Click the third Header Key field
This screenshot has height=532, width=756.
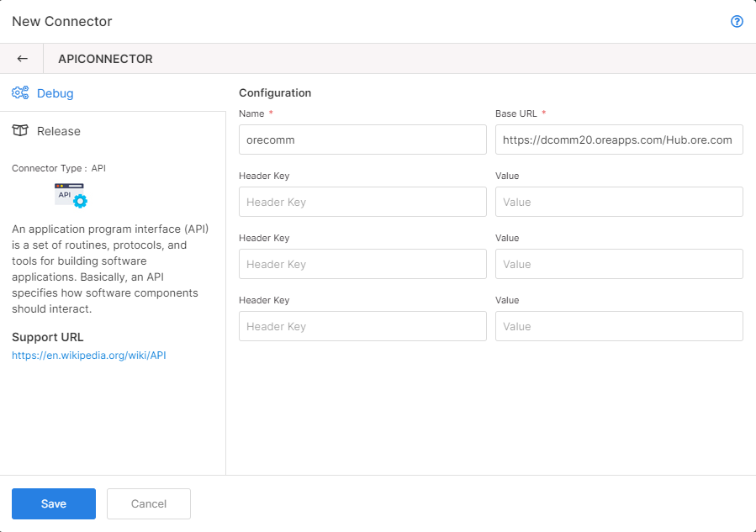click(362, 326)
